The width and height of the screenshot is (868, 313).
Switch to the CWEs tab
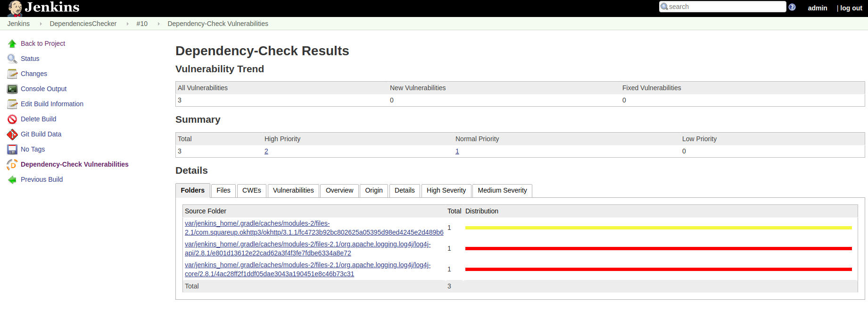coord(251,190)
